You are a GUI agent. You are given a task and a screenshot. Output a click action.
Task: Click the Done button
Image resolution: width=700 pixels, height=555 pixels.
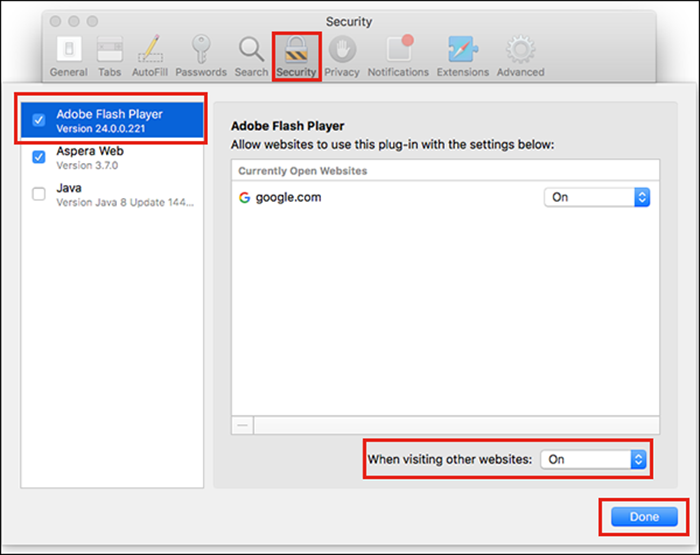tap(644, 517)
